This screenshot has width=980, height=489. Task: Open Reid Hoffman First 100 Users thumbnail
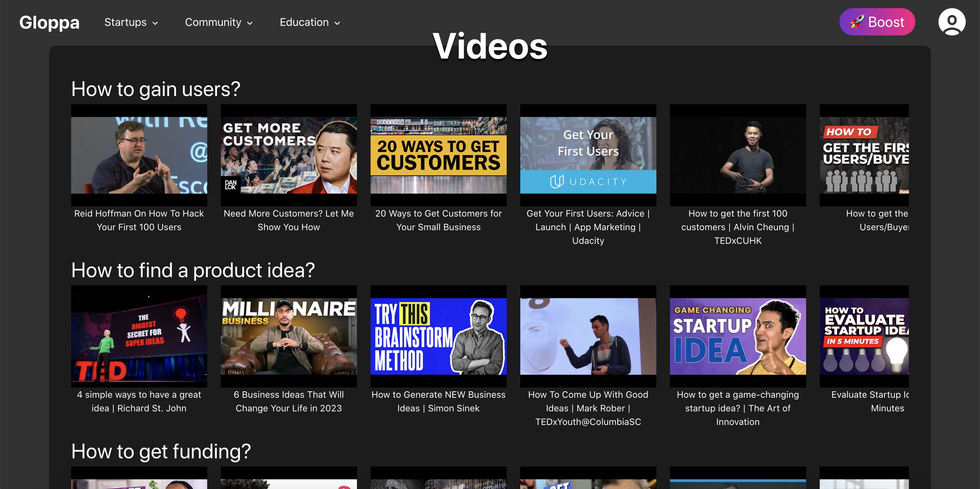point(139,155)
